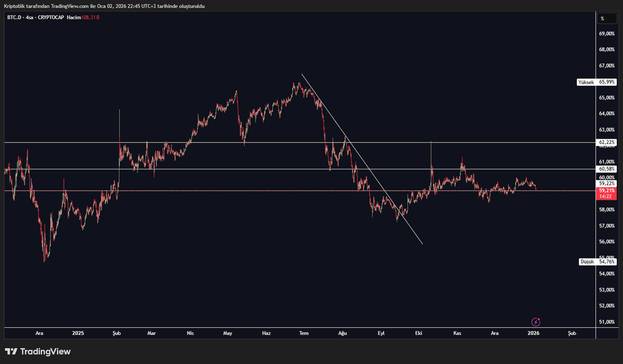Click the 51,00% axis label
Viewport: 623px width, 364px height.
pos(607,322)
